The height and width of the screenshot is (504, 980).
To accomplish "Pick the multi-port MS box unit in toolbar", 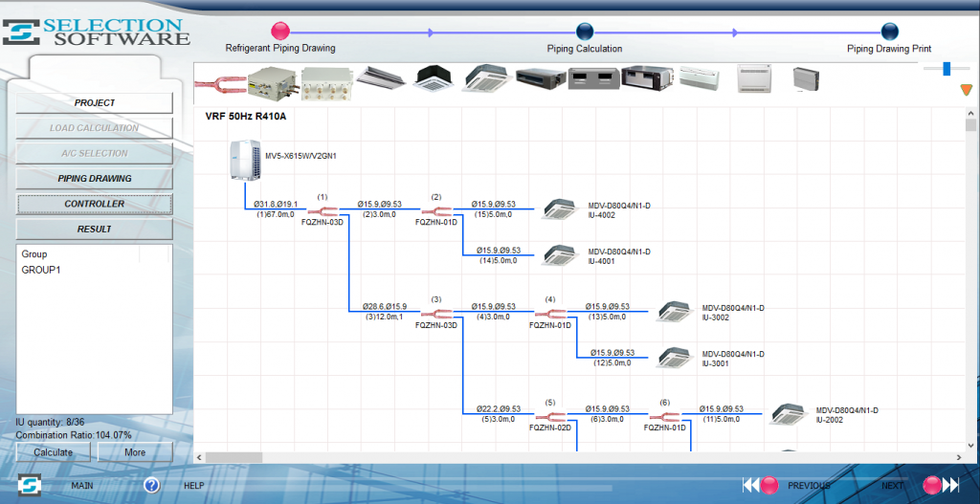I will [327, 83].
